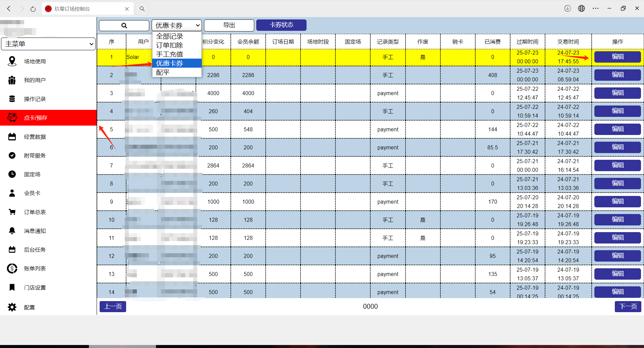This screenshot has height=348, width=644.
Task: Select 全部记录 from the dropdown list
Action: pyautogui.click(x=170, y=36)
